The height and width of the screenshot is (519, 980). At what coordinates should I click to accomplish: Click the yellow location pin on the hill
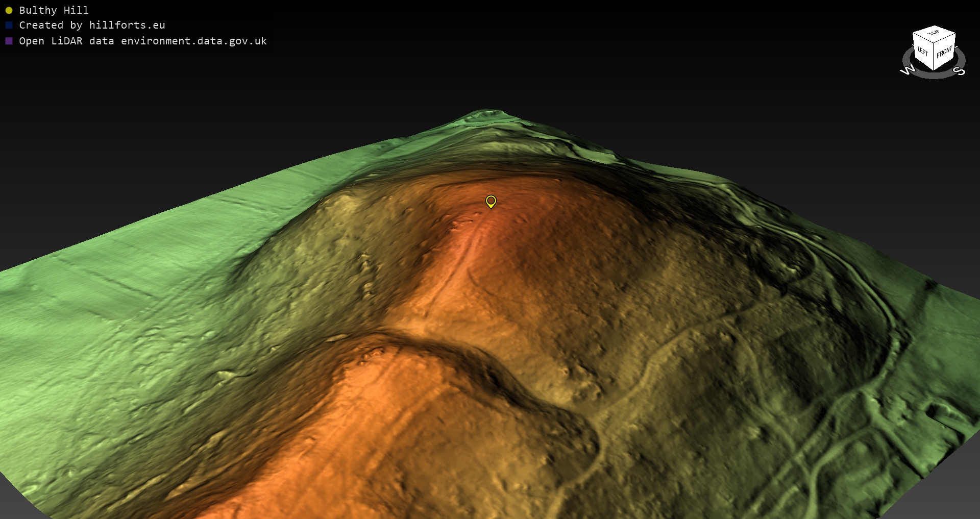click(x=491, y=201)
